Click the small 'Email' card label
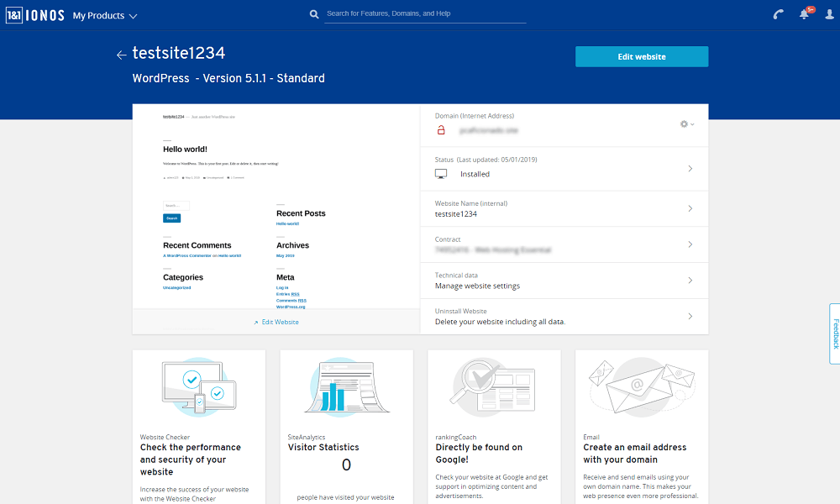This screenshot has width=840, height=504. (591, 437)
